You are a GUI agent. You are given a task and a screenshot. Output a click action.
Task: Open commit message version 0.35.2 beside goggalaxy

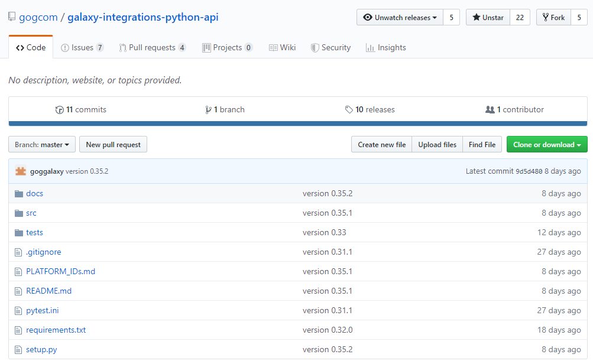[x=87, y=171]
